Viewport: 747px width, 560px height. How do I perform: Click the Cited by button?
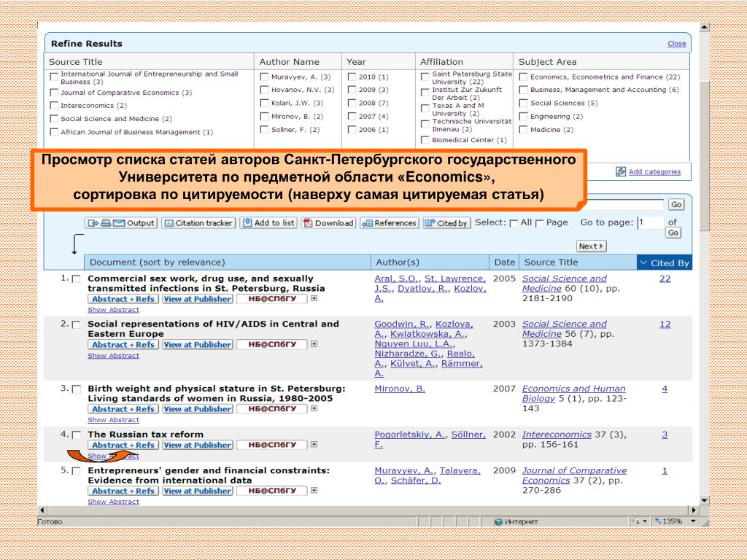[x=446, y=223]
